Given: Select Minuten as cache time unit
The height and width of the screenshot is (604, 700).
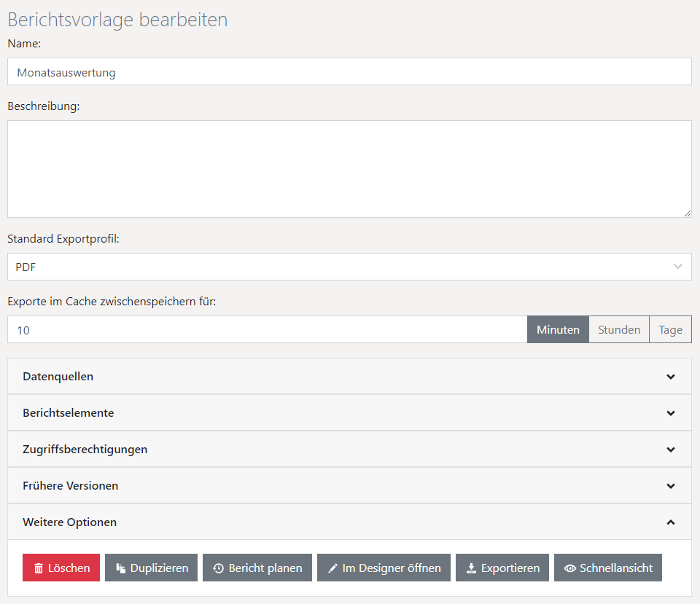Looking at the screenshot, I should coord(558,330).
